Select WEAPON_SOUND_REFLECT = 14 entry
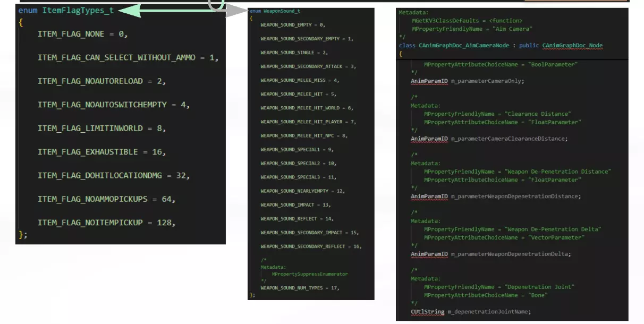The width and height of the screenshot is (644, 324). click(x=297, y=218)
